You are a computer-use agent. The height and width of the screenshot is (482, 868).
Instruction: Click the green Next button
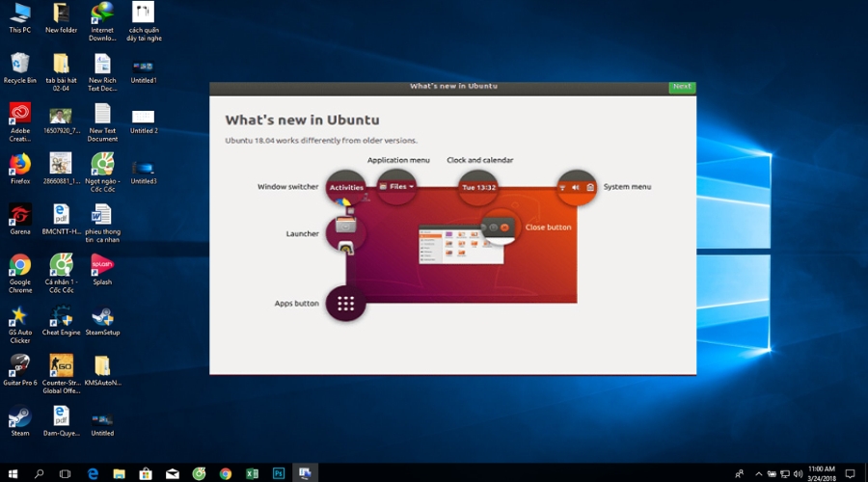click(682, 87)
